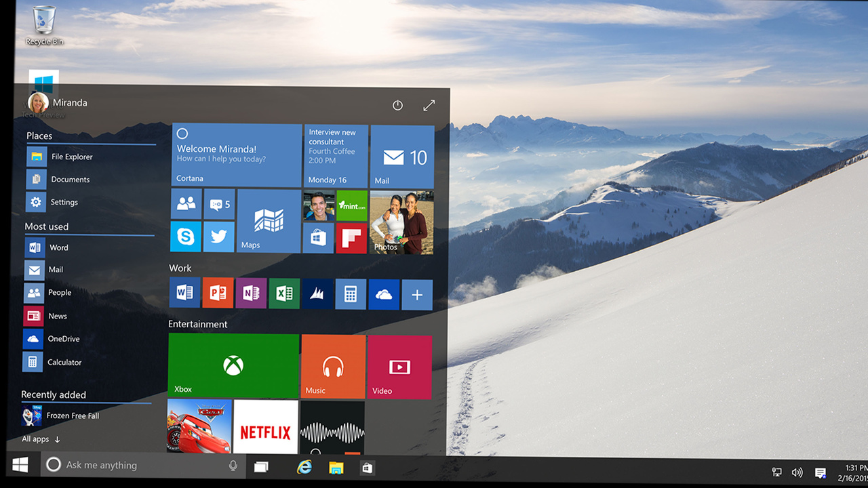Screen dimensions: 868x488
Task: Open the mint.com tile
Action: 351,206
